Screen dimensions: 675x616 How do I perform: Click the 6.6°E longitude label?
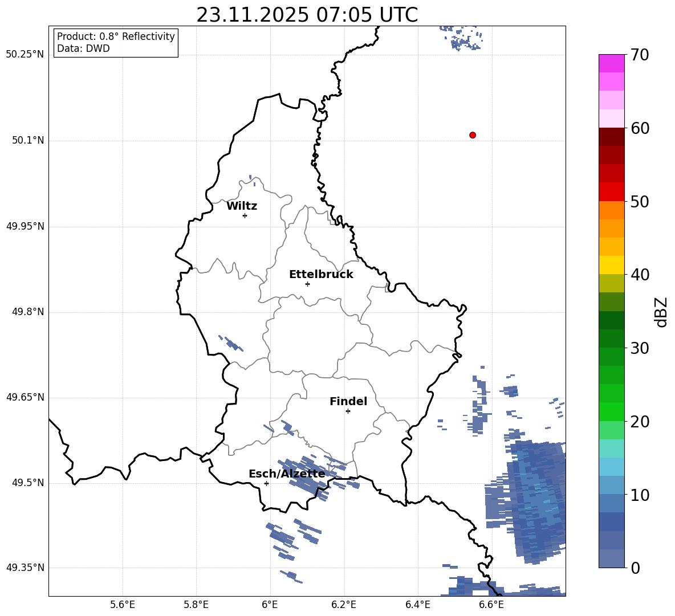491,605
